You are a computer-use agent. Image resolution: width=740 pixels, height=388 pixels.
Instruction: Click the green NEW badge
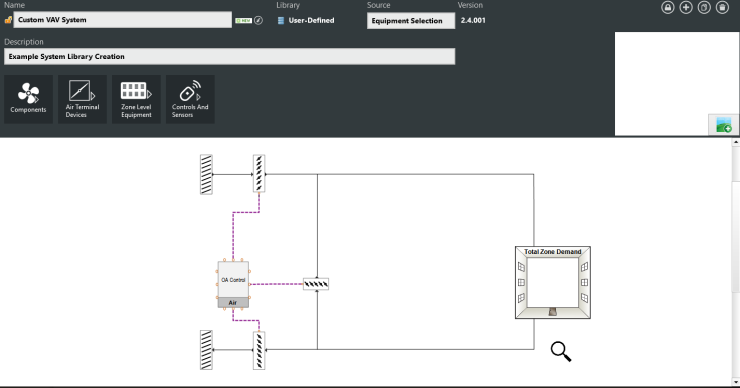click(243, 20)
